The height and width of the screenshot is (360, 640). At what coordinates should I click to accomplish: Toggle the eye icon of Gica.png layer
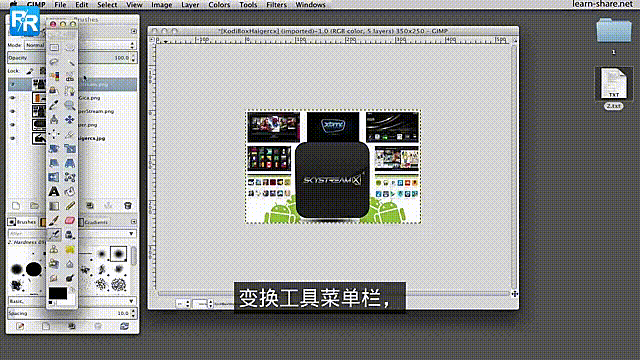12,98
